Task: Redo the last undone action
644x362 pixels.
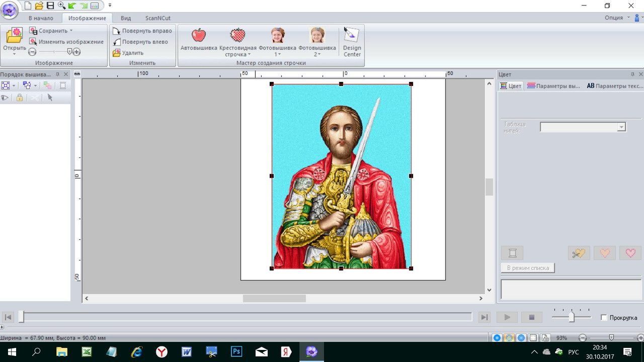Action: point(83,6)
